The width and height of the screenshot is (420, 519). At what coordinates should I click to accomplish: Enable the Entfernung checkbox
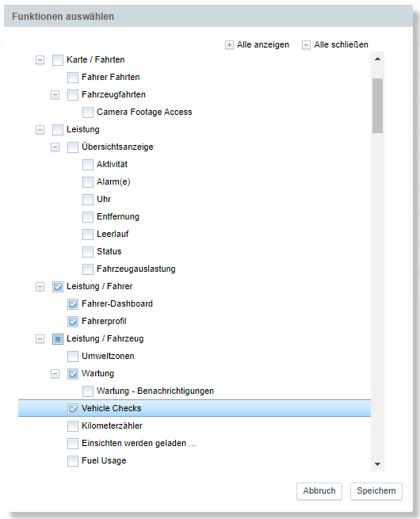pyautogui.click(x=88, y=217)
